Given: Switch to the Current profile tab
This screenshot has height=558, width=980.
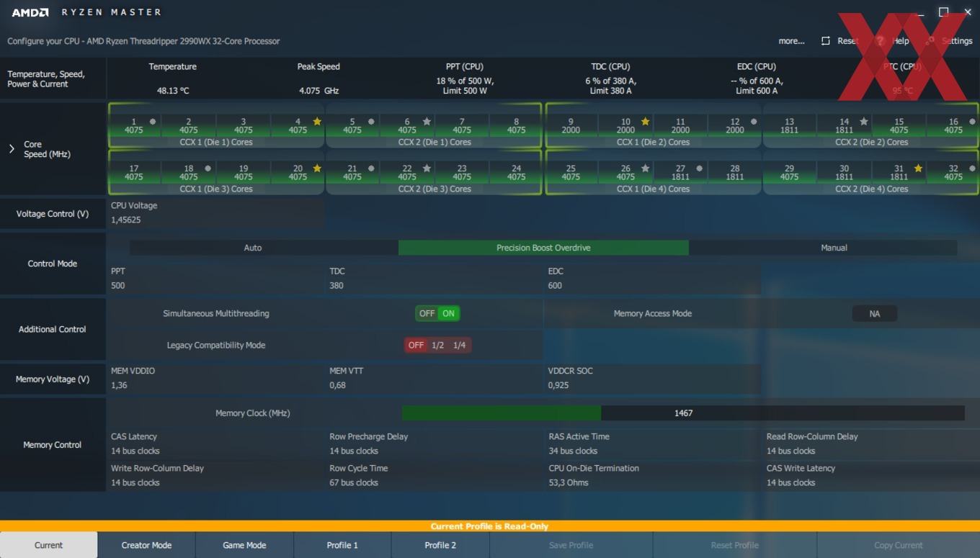Looking at the screenshot, I should [49, 545].
